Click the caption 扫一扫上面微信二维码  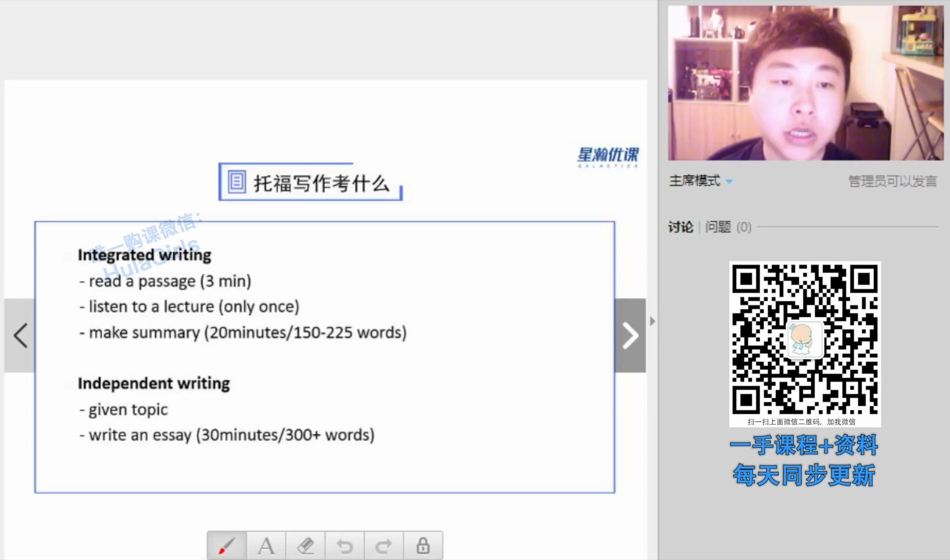802,422
